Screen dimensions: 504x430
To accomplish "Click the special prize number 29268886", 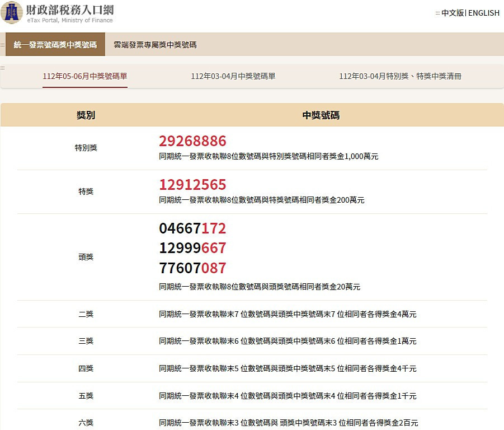I will click(192, 141).
